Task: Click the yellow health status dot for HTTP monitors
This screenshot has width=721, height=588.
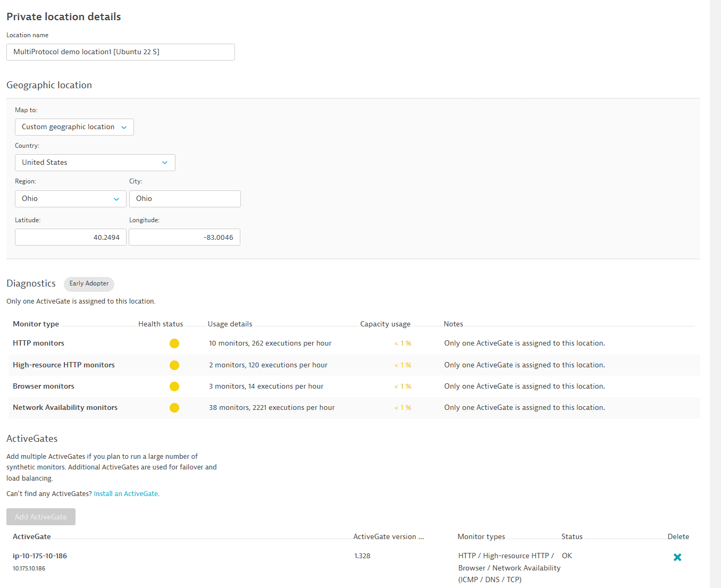Action: point(174,343)
